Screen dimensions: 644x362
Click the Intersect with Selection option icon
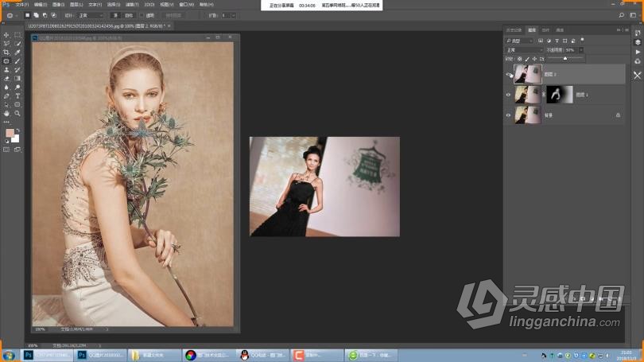[53, 15]
